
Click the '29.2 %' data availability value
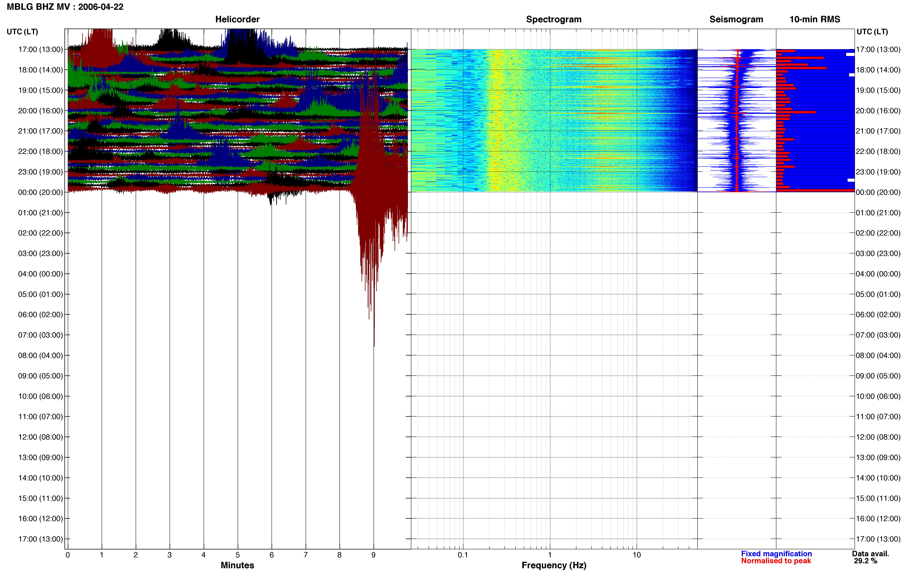tap(865, 561)
